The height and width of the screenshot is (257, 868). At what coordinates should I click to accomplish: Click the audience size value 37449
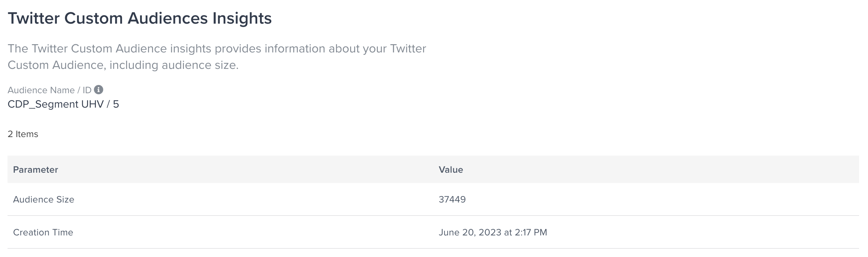452,199
